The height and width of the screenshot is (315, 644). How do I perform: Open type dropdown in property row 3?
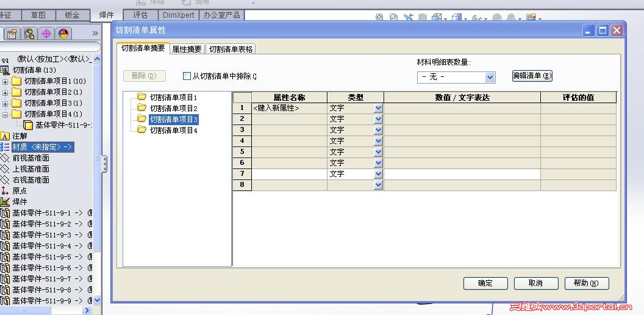[378, 130]
